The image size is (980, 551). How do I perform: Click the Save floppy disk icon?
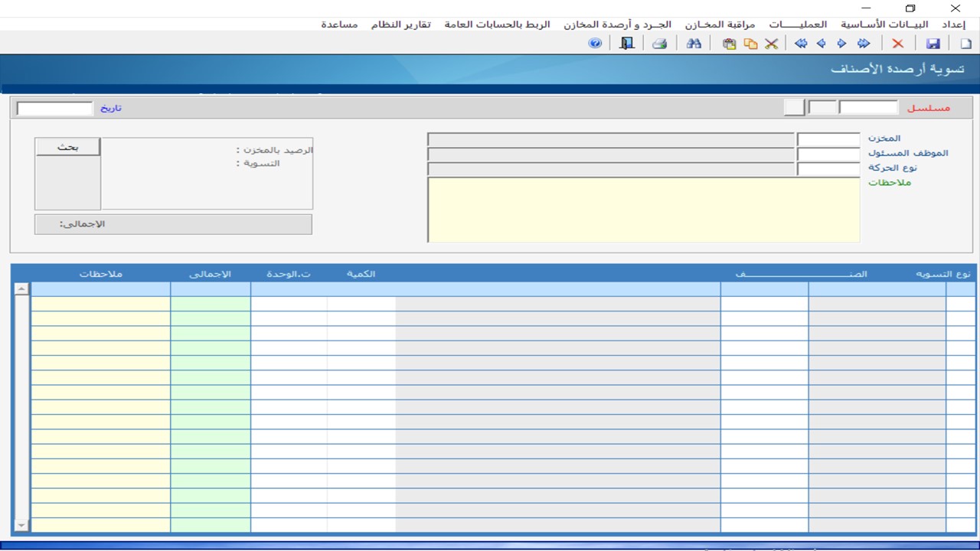click(x=933, y=44)
